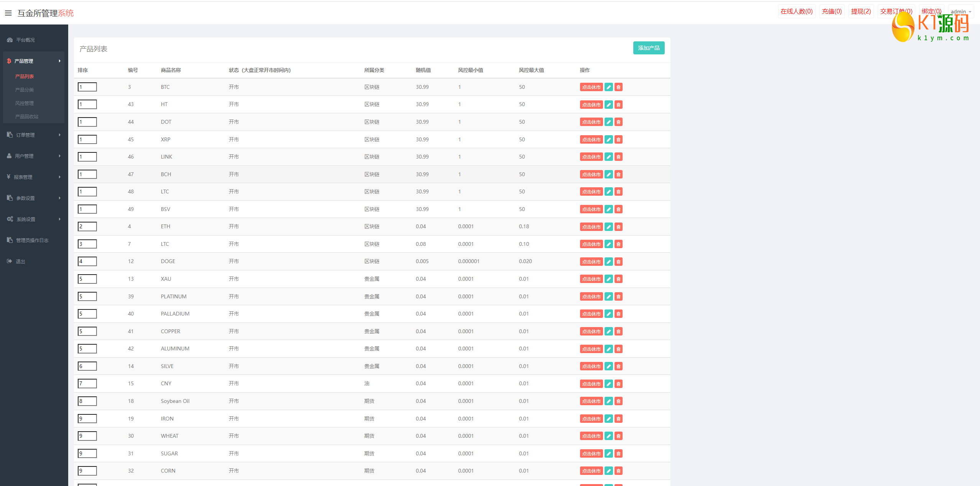Click the hamburger menu icon
Viewport: 980px width, 486px height.
coord(8,13)
